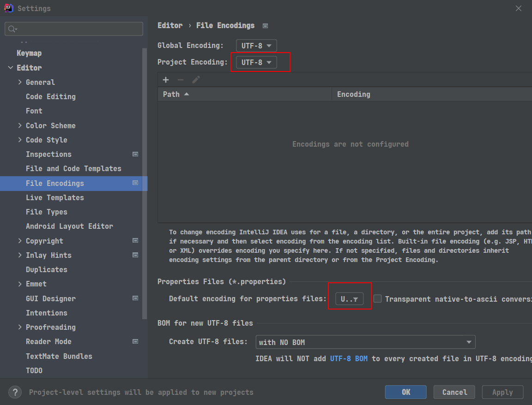Screen dimensions: 532x405
Task: Click the Apply button
Action: click(x=502, y=392)
